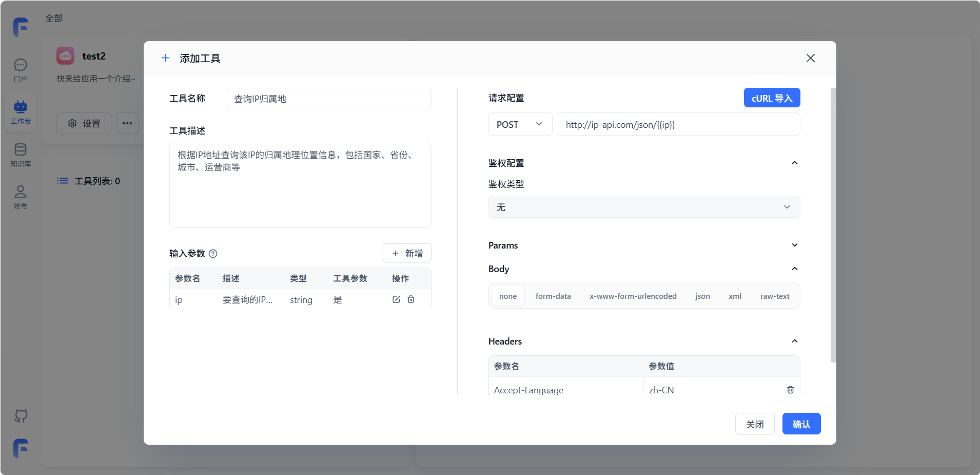
Task: Expand the Params section
Action: [x=794, y=245]
